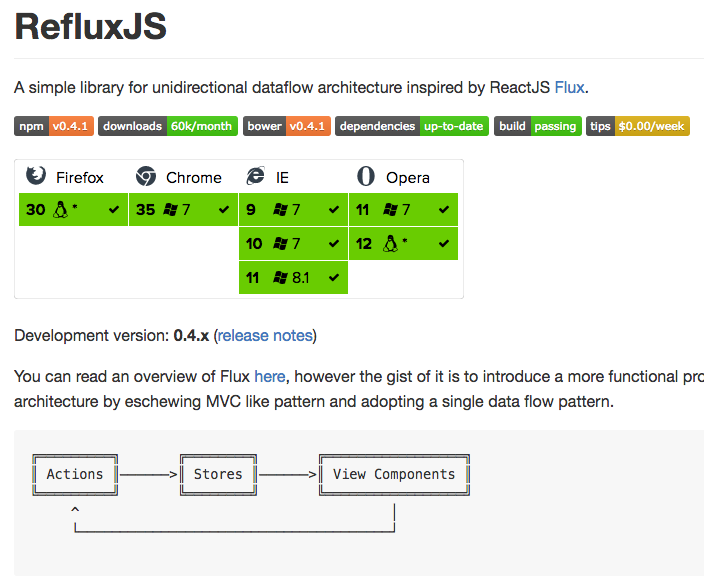Select the Chrome 35 Windows 7 cell
The image size is (704, 587).
(183, 209)
